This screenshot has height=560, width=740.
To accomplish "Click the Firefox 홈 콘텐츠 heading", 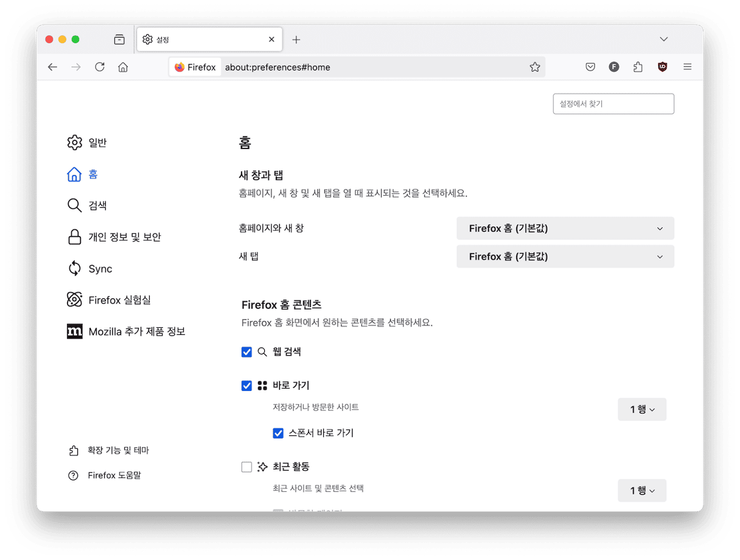I will 281,305.
